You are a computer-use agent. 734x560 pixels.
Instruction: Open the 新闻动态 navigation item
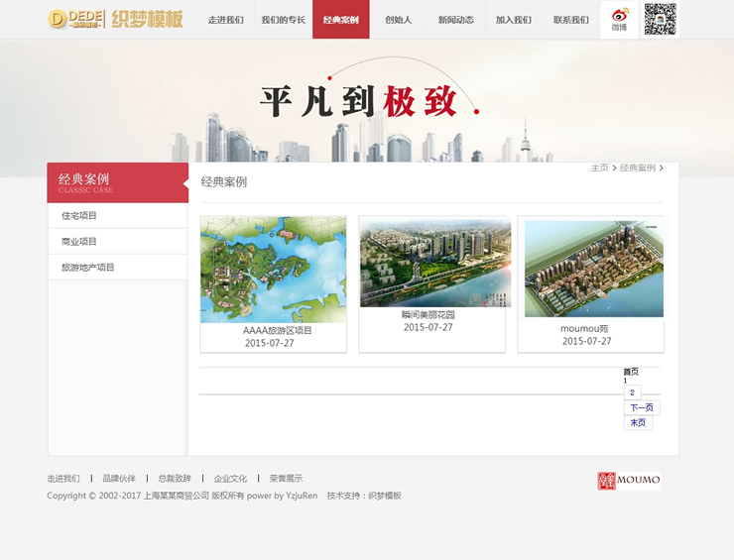point(455,20)
